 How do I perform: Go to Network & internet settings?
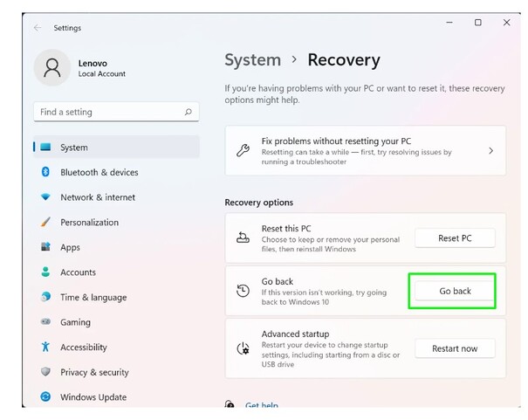tap(117, 197)
